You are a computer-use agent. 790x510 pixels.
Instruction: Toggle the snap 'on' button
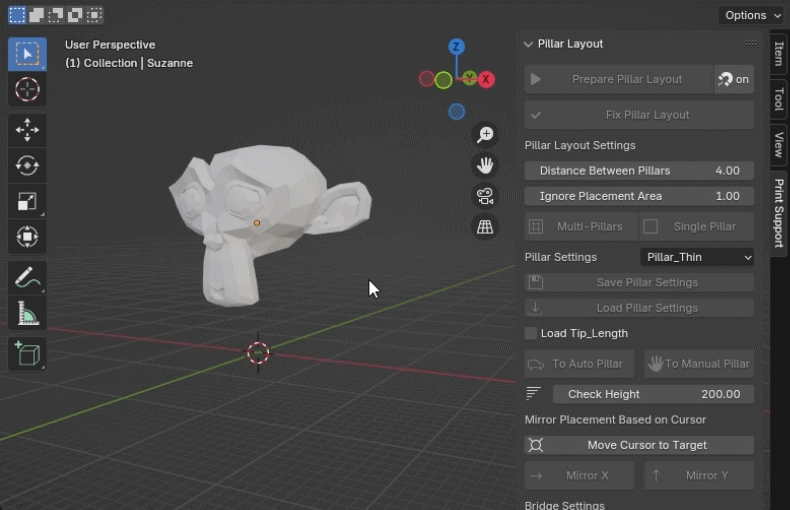click(734, 79)
